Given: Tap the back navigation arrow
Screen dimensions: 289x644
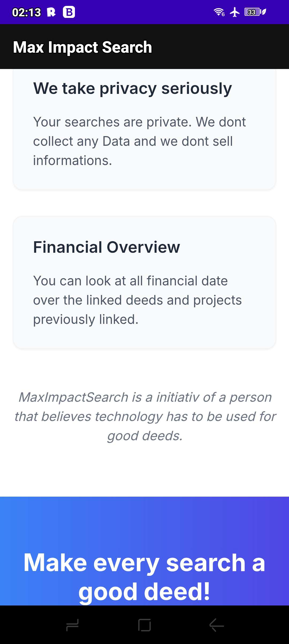Looking at the screenshot, I should 216,625.
